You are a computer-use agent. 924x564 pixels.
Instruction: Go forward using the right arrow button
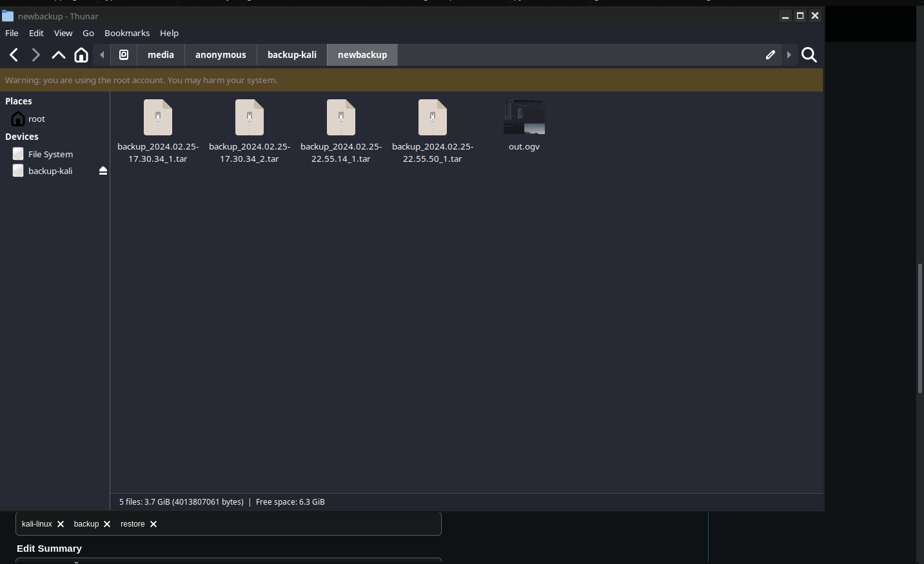36,55
